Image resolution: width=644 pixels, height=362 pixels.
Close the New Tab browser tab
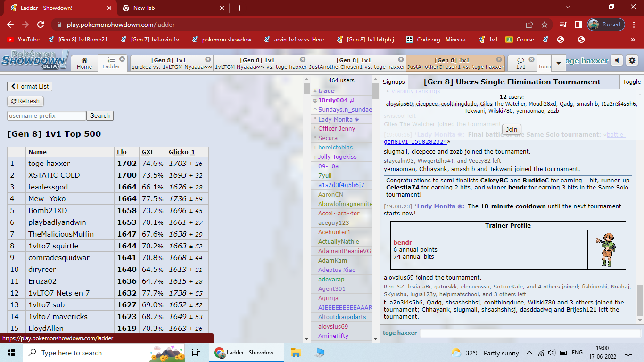[222, 8]
